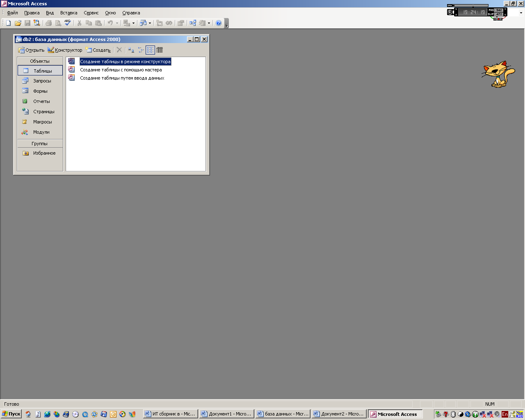This screenshot has width=525, height=420.
Task: Click the Code toolbar icon
Action: [160, 23]
